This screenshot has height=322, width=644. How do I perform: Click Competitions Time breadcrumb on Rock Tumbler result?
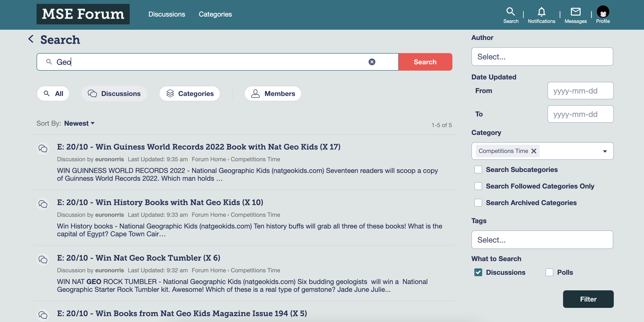pyautogui.click(x=255, y=270)
